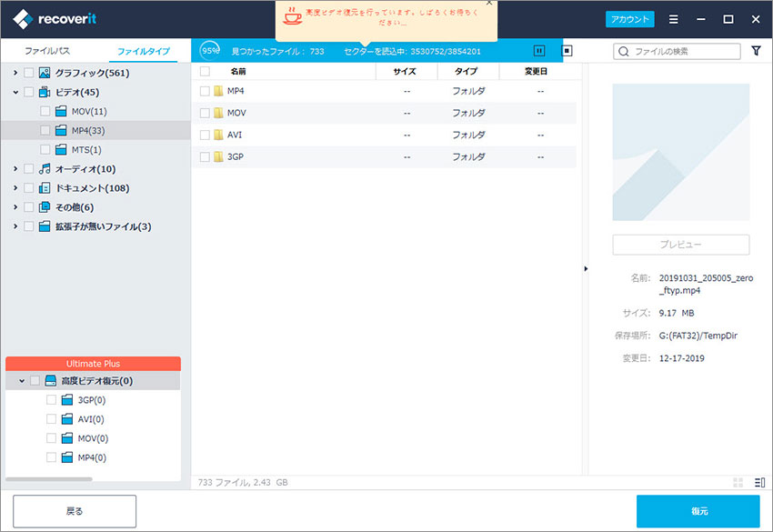Screen dimensions: 773x532
Task: Select the ファイルタイプ tab
Action: (x=144, y=51)
